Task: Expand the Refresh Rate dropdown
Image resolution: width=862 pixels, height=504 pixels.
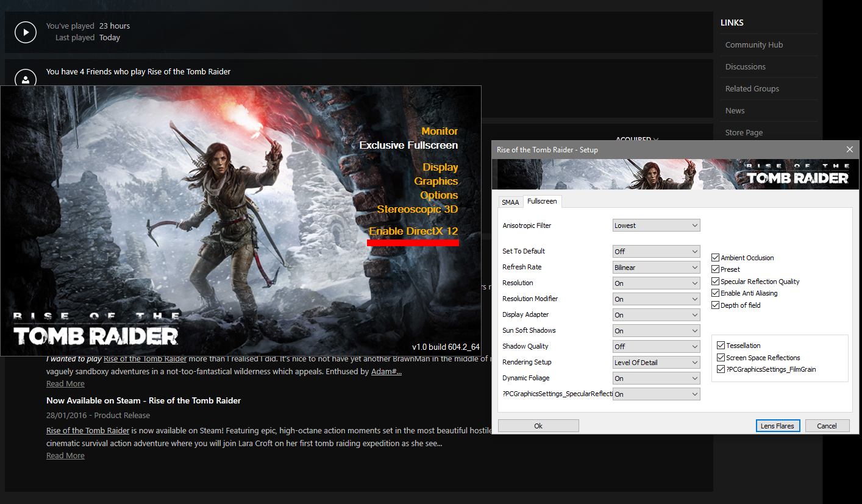Action: point(657,267)
